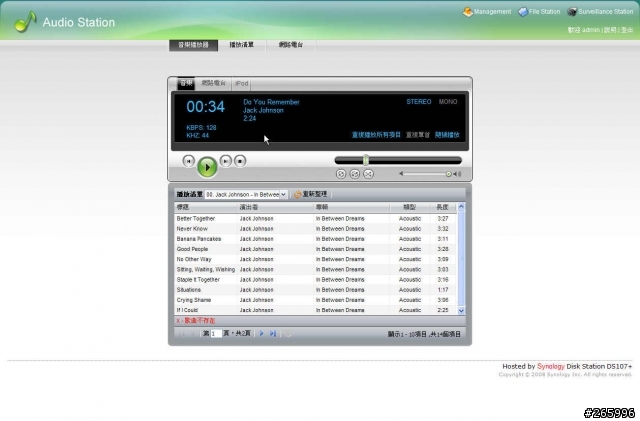640x421 pixels.
Task: Go to next page of playlist
Action: 262,334
